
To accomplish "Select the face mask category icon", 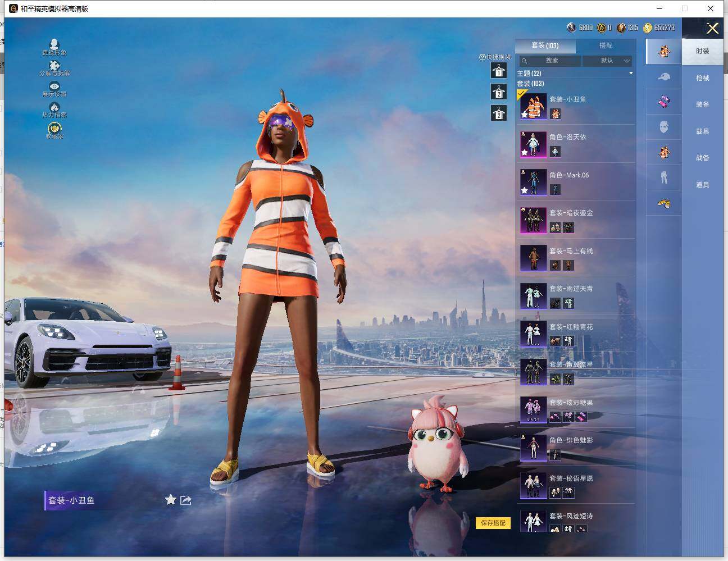I will (x=664, y=127).
